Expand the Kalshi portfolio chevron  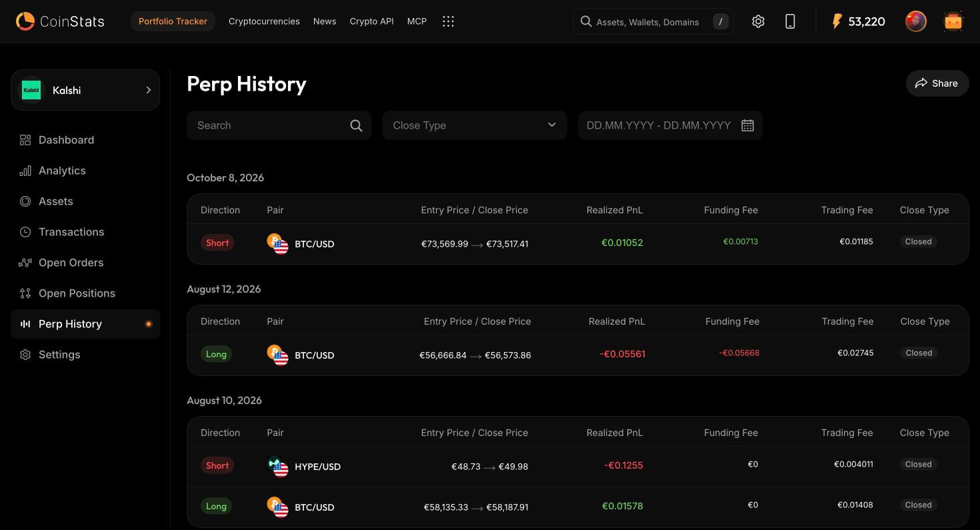pos(148,90)
